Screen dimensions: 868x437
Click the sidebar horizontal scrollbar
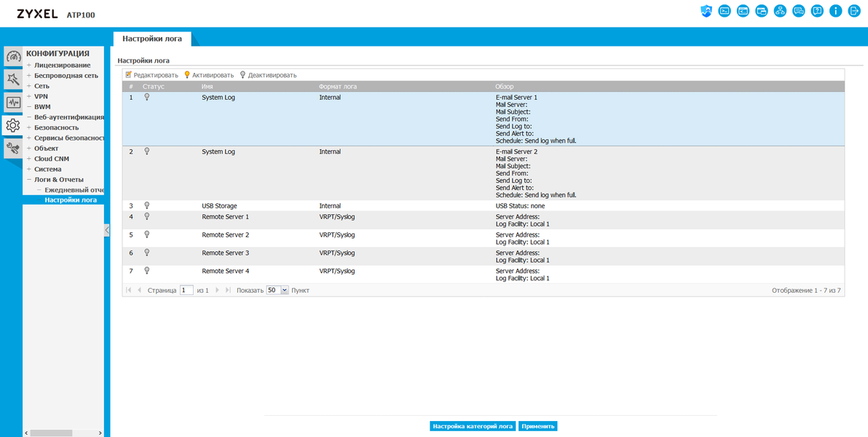[x=63, y=433]
